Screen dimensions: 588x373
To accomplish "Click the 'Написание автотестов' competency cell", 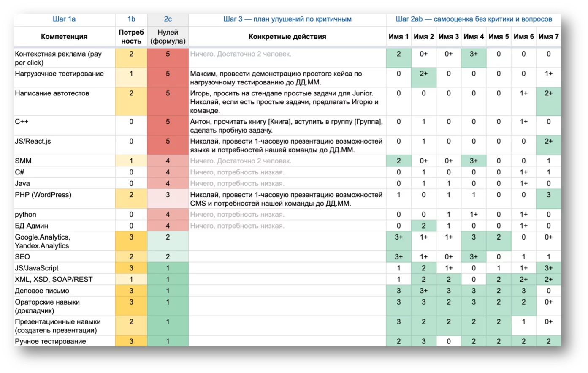I will click(64, 101).
